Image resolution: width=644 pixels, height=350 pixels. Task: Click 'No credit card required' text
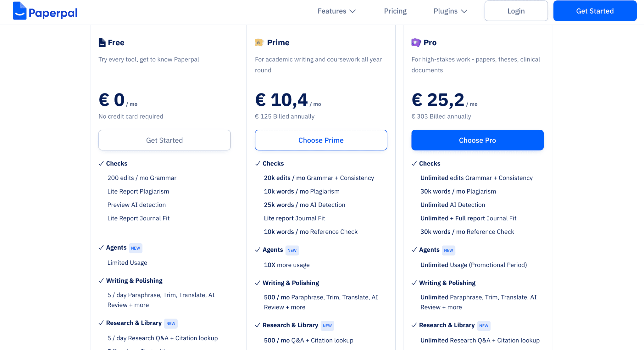[x=131, y=116]
